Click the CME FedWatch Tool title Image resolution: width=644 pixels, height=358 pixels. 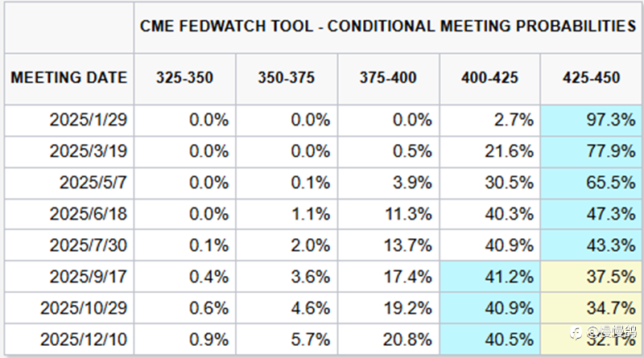pos(388,26)
